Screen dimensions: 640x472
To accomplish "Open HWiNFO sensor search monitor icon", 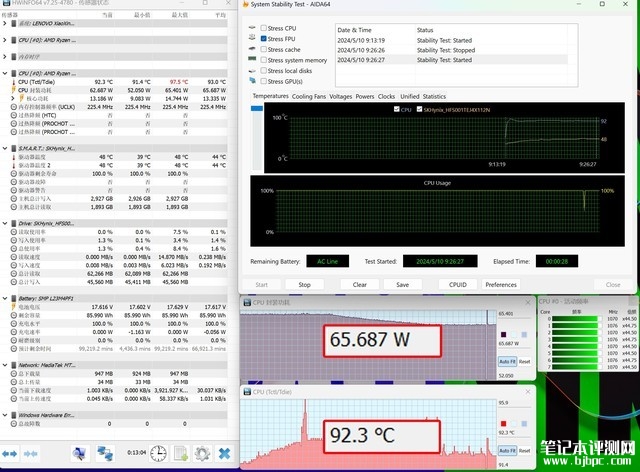I will pyautogui.click(x=79, y=453).
